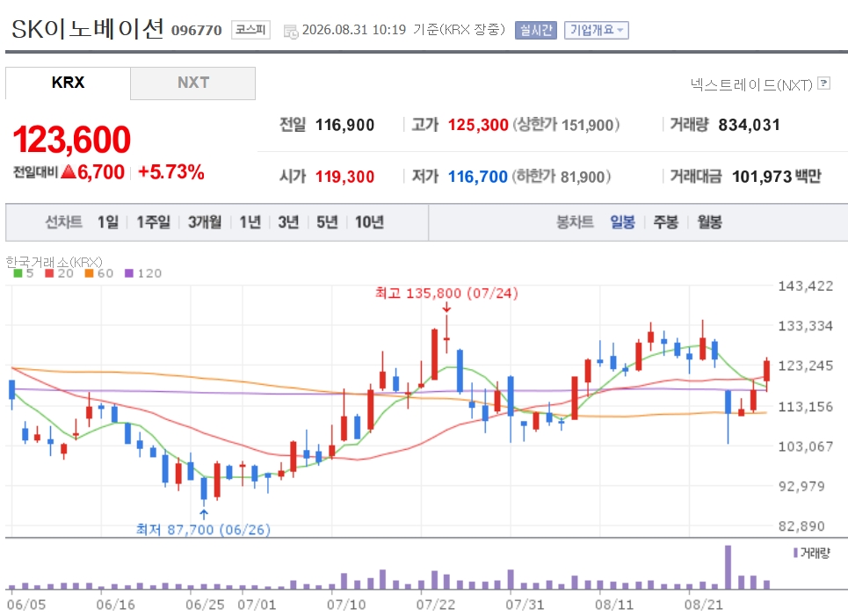848x616 pixels.
Task: Click the 거래대금 value 101,973 백만
Action: click(777, 177)
